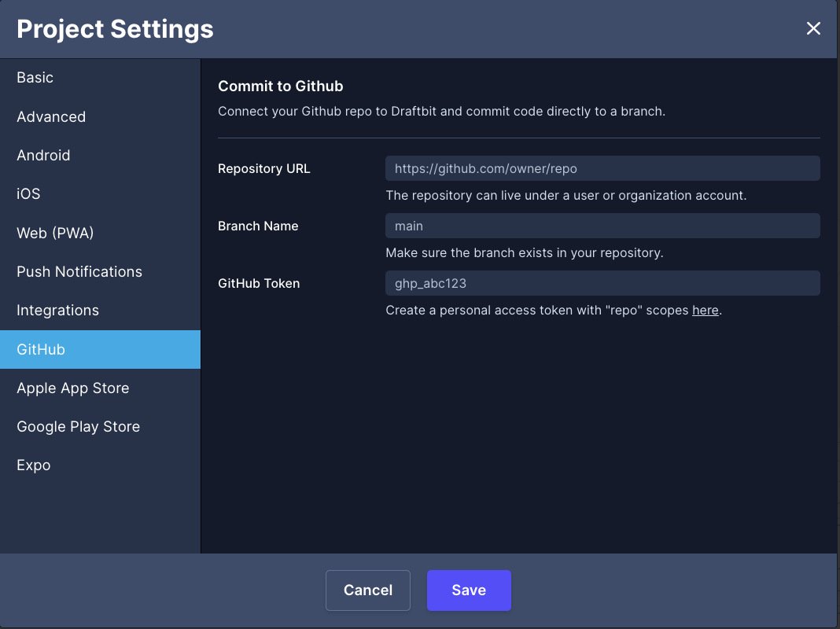
Task: Click the 'GitHub Token' label
Action: 259,283
